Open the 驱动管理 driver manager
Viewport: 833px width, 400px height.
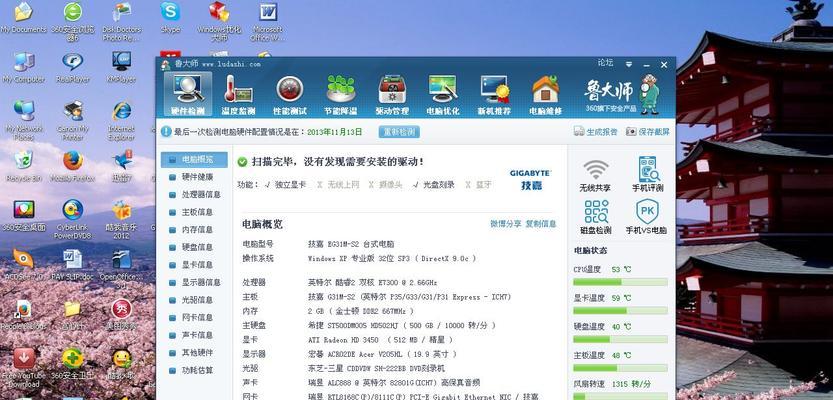point(392,95)
